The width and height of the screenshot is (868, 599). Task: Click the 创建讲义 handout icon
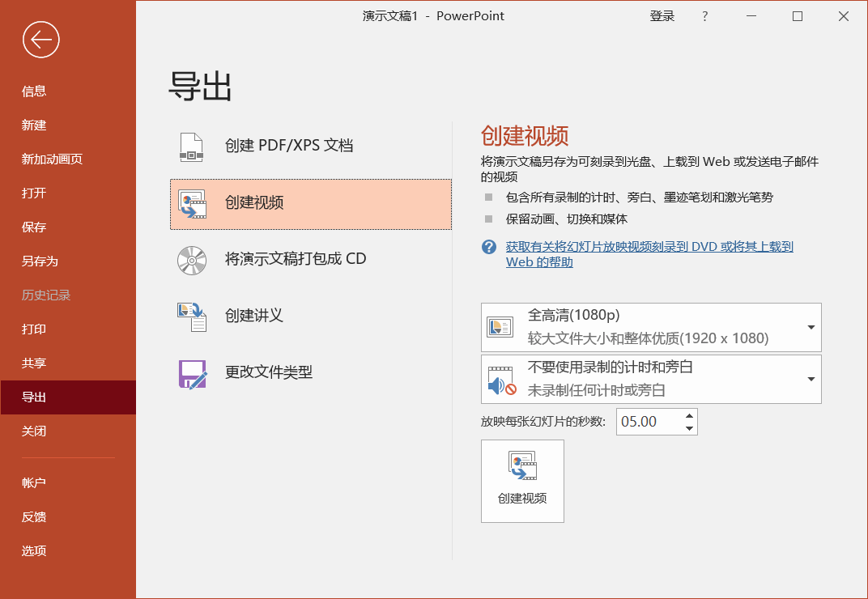pyautogui.click(x=192, y=316)
